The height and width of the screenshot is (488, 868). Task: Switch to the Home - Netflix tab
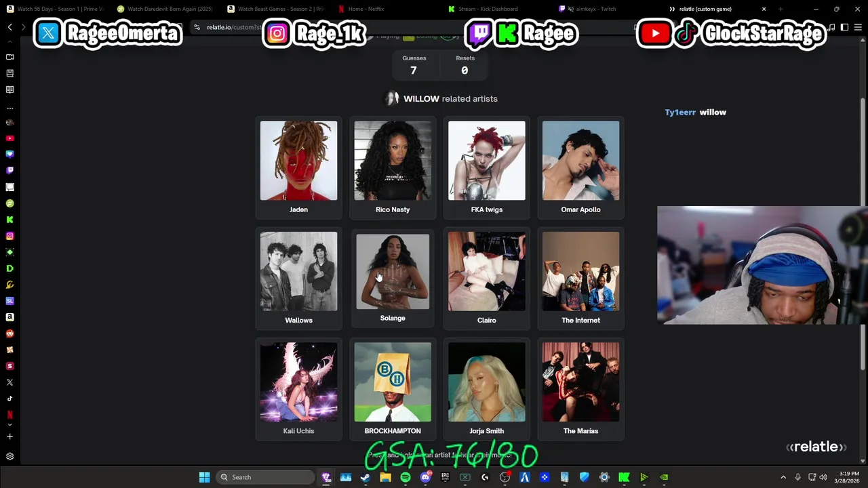tap(386, 9)
